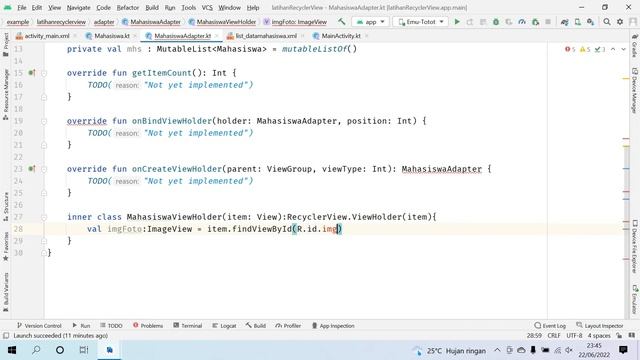640x360 pixels.
Task: Collapse getItemCount function fold on line 15
Action: pos(44,73)
